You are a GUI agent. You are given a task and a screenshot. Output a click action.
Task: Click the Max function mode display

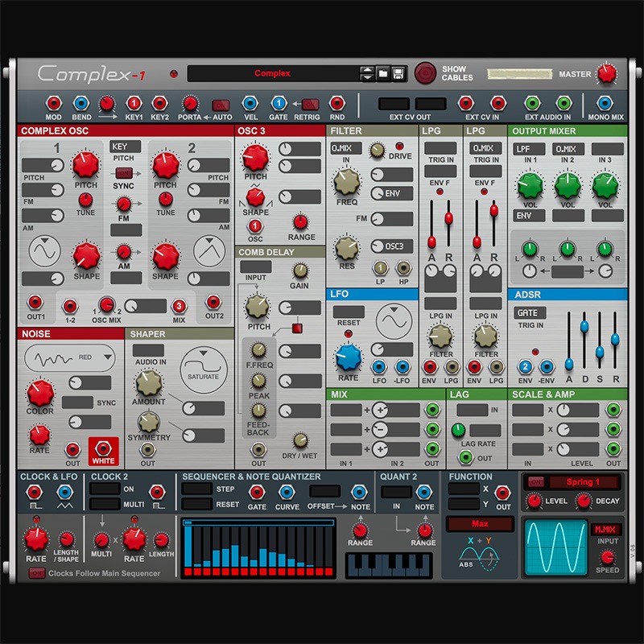(480, 524)
